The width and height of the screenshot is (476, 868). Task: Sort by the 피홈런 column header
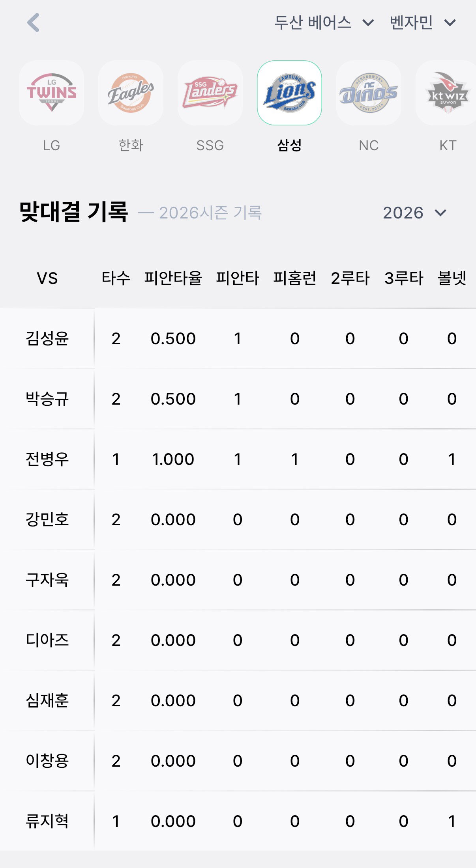point(295,278)
